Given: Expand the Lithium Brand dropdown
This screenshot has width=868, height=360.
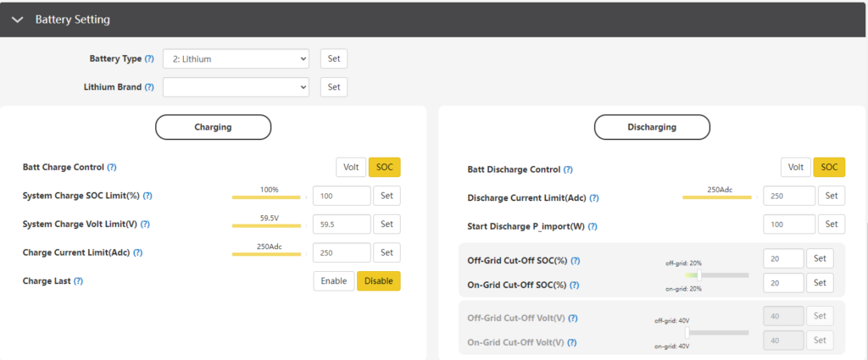Looking at the screenshot, I should pyautogui.click(x=236, y=87).
